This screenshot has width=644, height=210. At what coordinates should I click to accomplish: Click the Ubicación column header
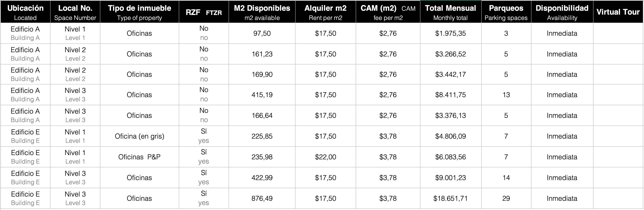[25, 12]
